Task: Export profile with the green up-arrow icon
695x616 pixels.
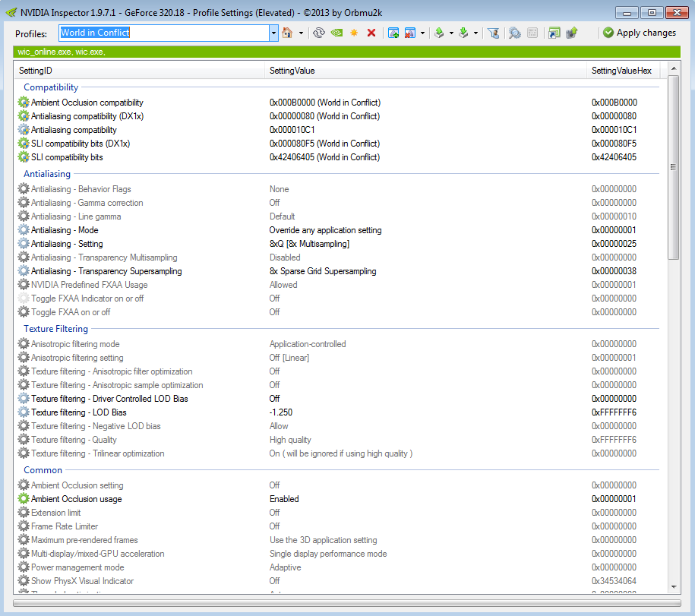Action: click(x=439, y=33)
